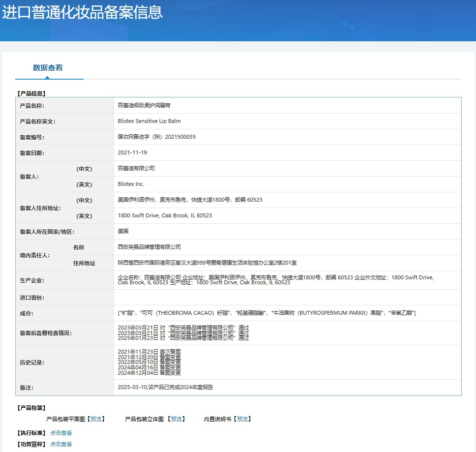Select product name 百蕾适细致柔护润唇膏

[x=144, y=105]
